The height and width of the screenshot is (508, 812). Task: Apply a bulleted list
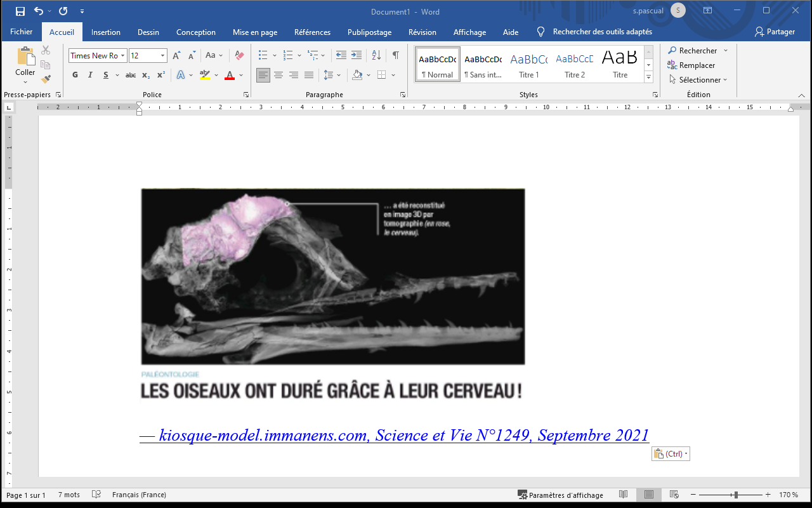pyautogui.click(x=263, y=55)
